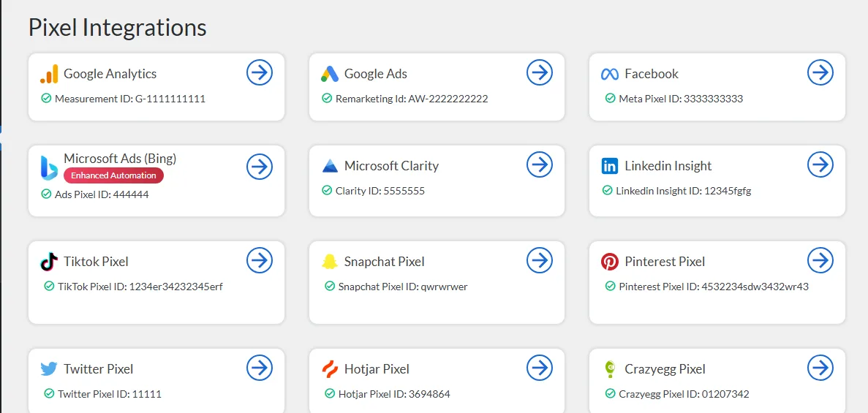Select the Facebook card title
The width and height of the screenshot is (868, 413).
[x=652, y=74]
